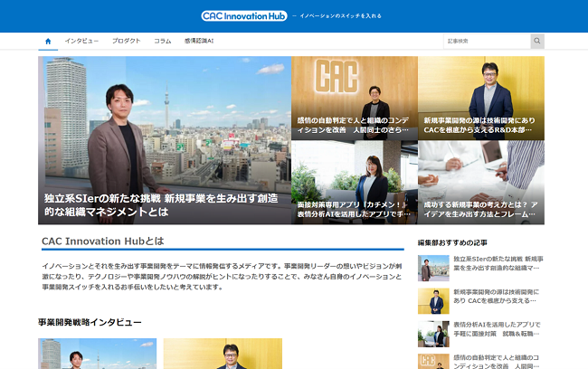
Task: Click sidebar thumbnail for 新規事業開発の源は技術開発に
Action: click(x=433, y=301)
